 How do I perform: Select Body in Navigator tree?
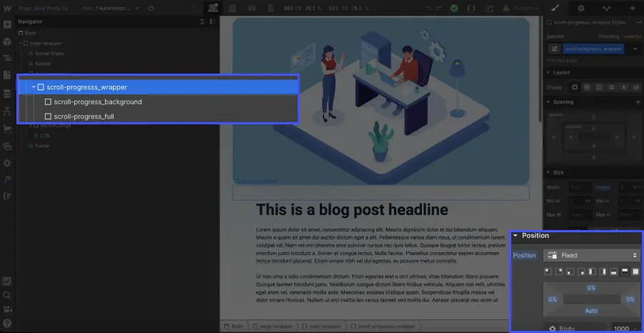pos(28,33)
